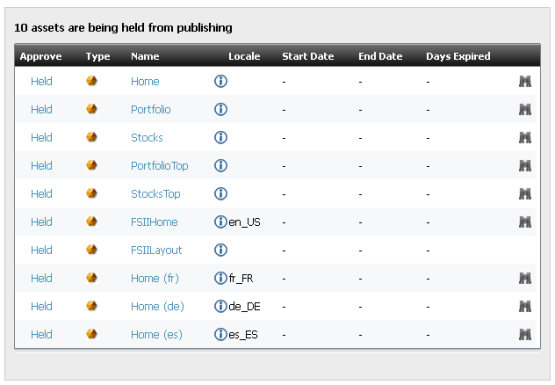Image resolution: width=555 pixels, height=385 pixels.
Task: Select the fr_FR locale text
Action: (x=241, y=278)
